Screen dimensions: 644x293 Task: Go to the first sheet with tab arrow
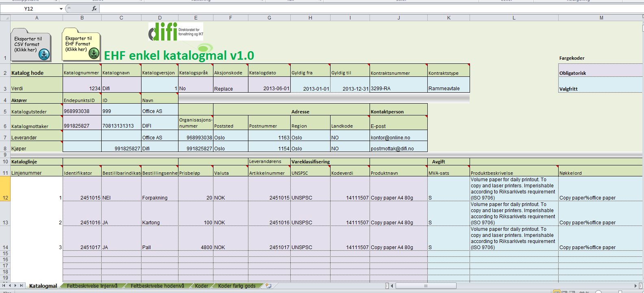tap(4, 286)
